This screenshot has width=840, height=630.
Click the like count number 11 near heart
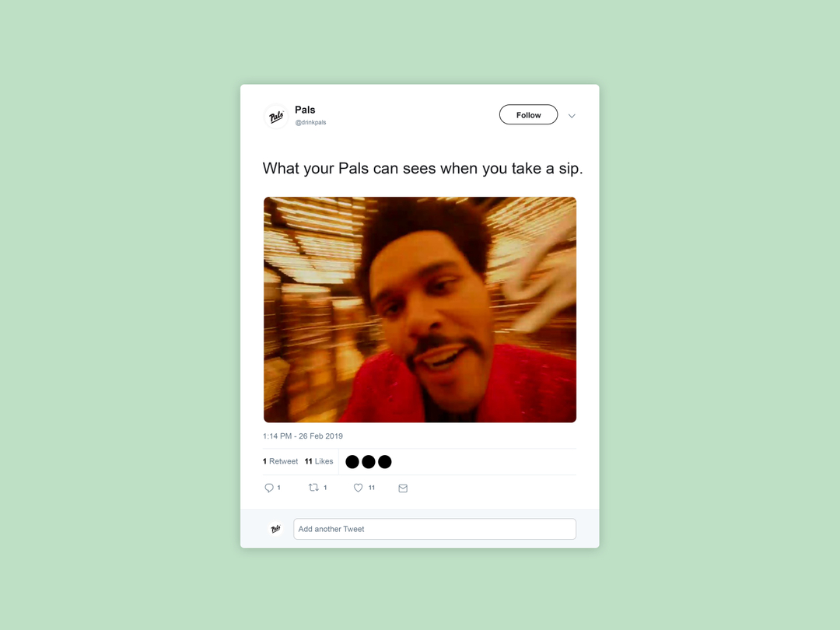372,488
